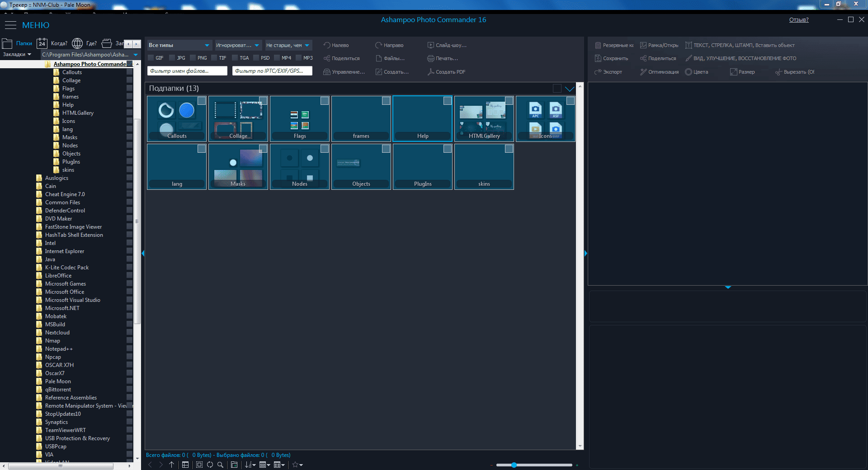Viewport: 868px width, 470px height.
Task: Open Резервные копии tool
Action: (x=614, y=45)
